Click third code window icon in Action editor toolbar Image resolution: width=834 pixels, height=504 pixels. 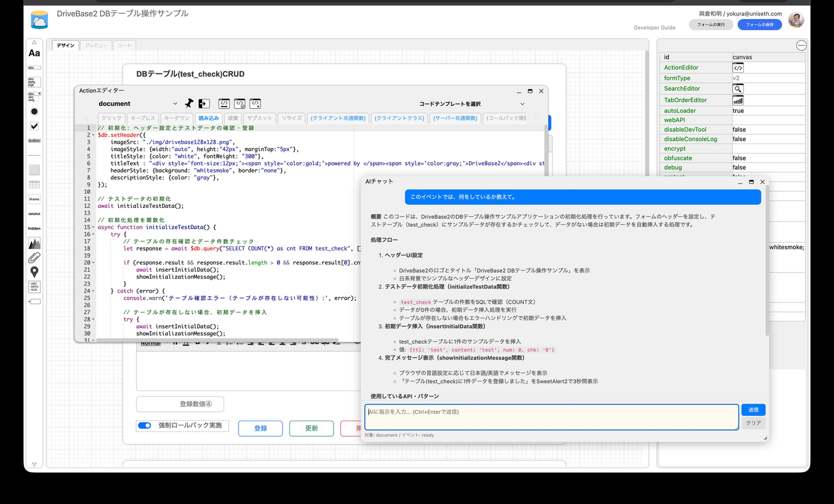coord(255,104)
